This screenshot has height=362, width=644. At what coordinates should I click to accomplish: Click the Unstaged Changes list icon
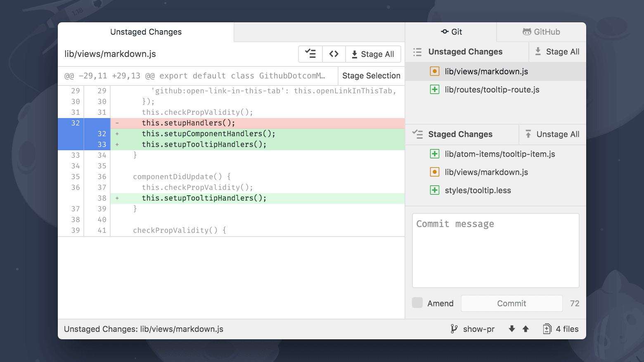point(417,52)
